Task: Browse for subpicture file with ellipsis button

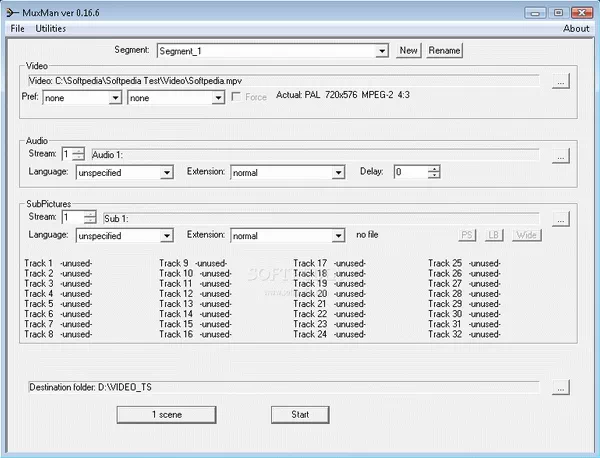Action: (560, 218)
